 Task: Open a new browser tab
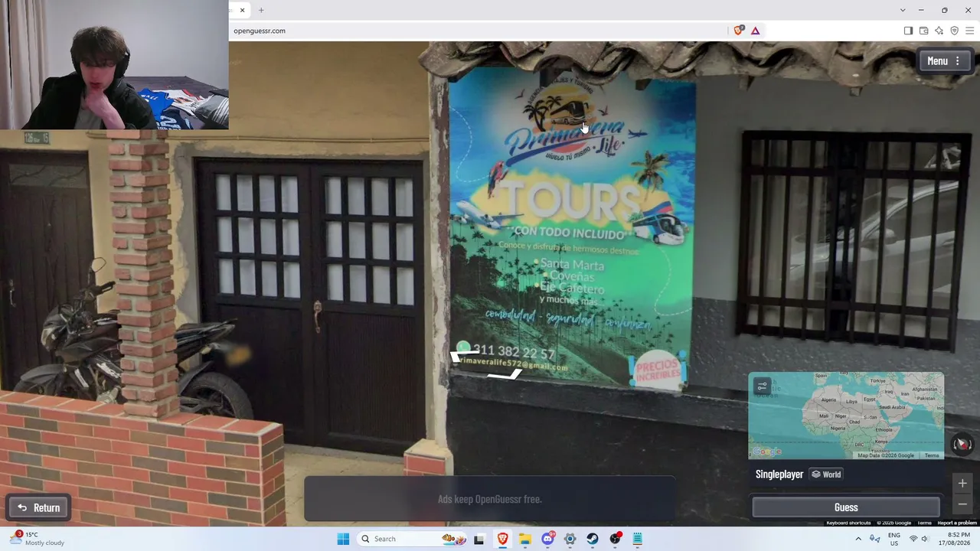click(x=261, y=10)
